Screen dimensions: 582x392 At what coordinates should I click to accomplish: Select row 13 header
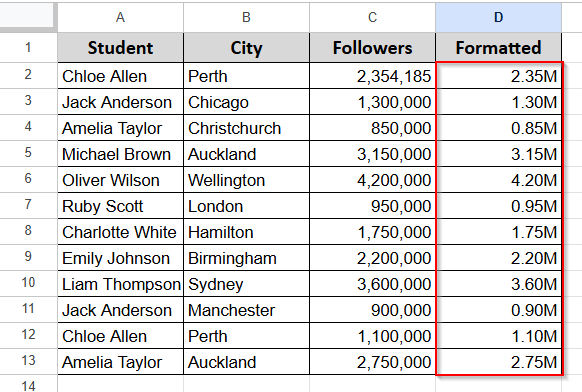pyautogui.click(x=28, y=361)
